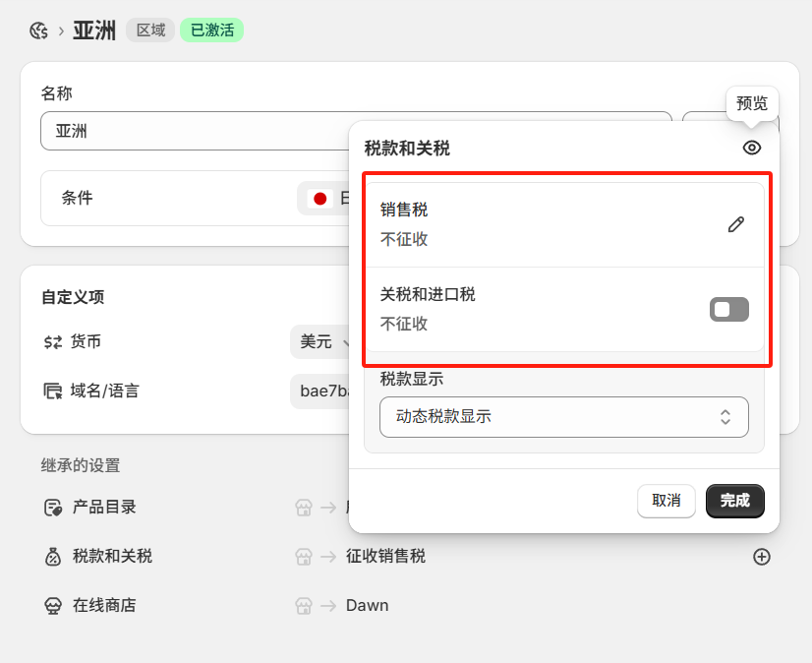
Task: Click the 在线商店 storefront icon
Action: [x=51, y=605]
